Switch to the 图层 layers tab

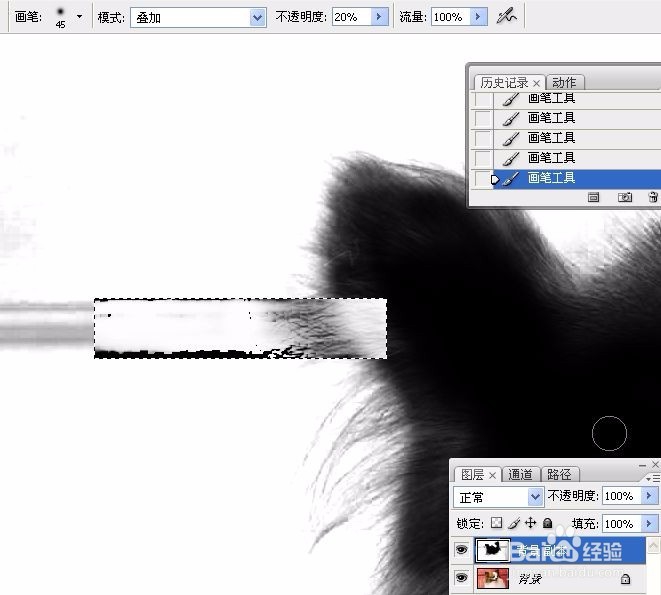(x=472, y=475)
